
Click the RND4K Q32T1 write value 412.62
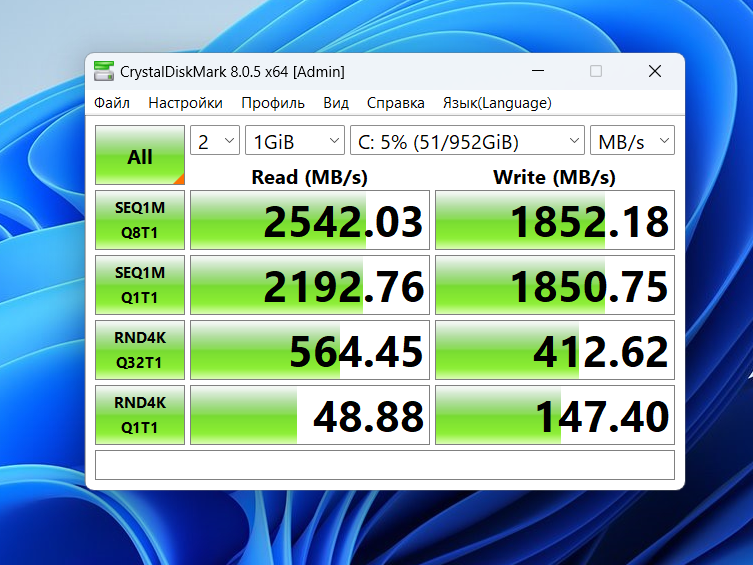555,350
